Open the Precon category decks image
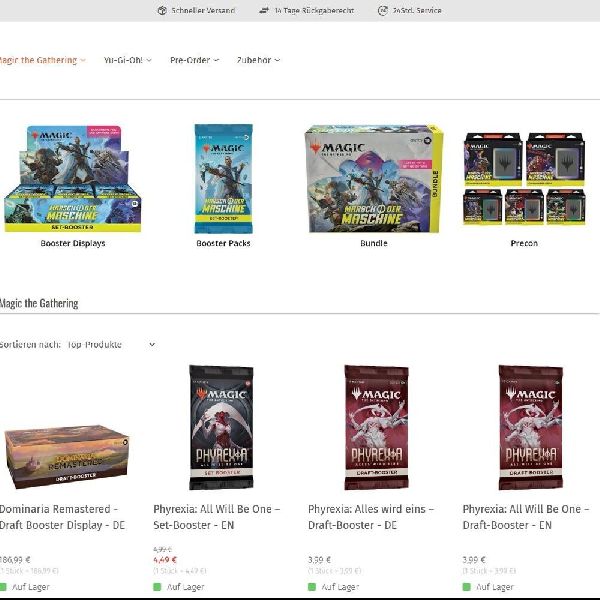The image size is (600, 600). pos(524,178)
